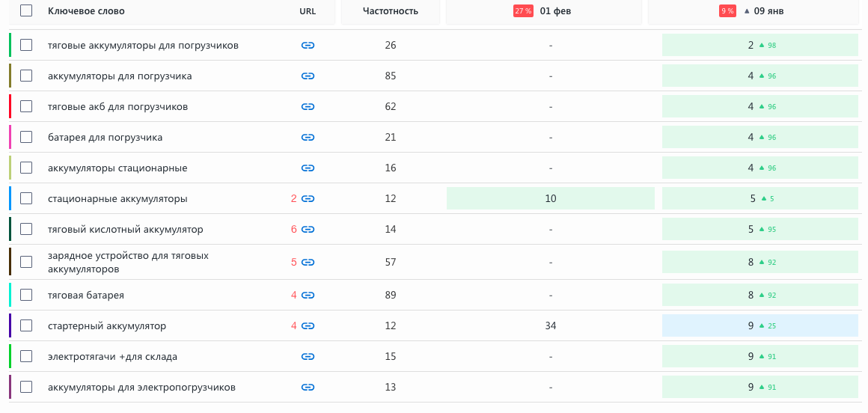Open link icon in 'стационарные аккумуляторы' row
The image size is (868, 413).
tap(308, 199)
